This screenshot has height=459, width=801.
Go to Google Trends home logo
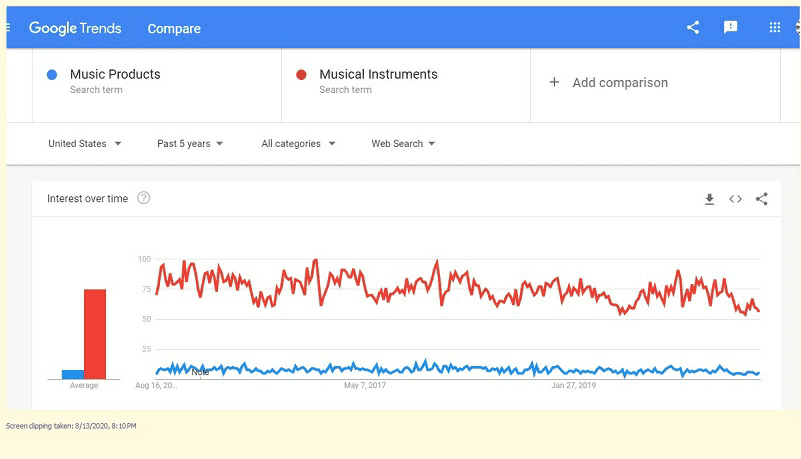pyautogui.click(x=75, y=28)
